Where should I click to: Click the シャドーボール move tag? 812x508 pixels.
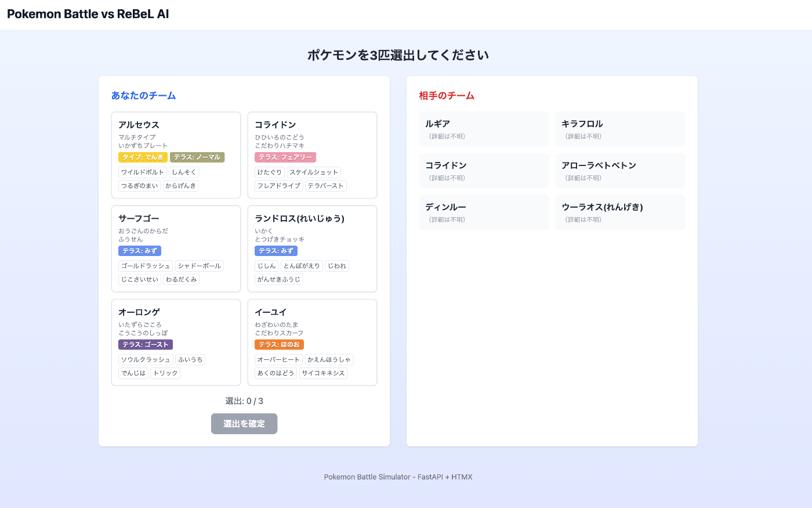200,266
